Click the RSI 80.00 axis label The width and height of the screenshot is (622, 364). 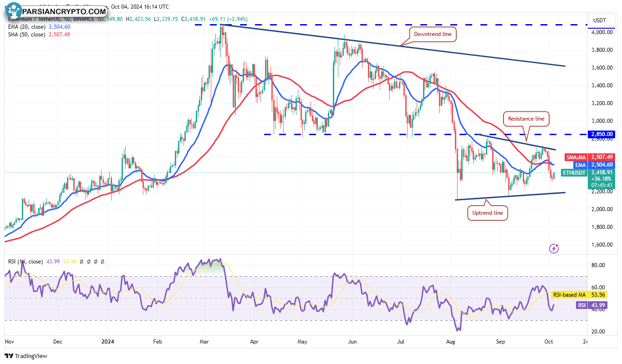598,265
